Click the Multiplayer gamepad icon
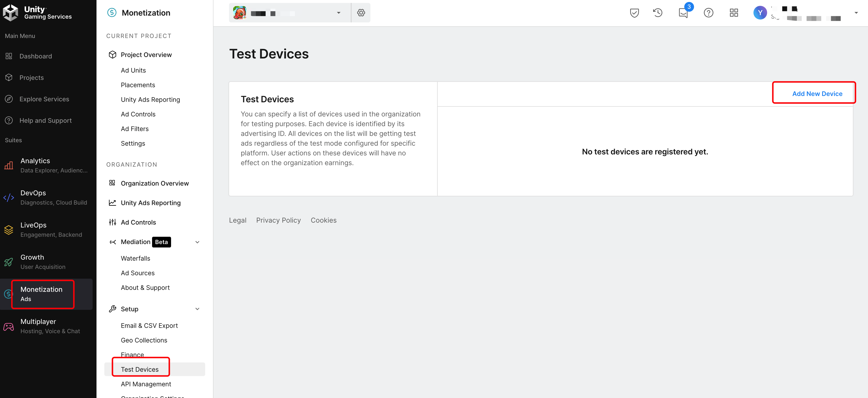 coord(9,326)
